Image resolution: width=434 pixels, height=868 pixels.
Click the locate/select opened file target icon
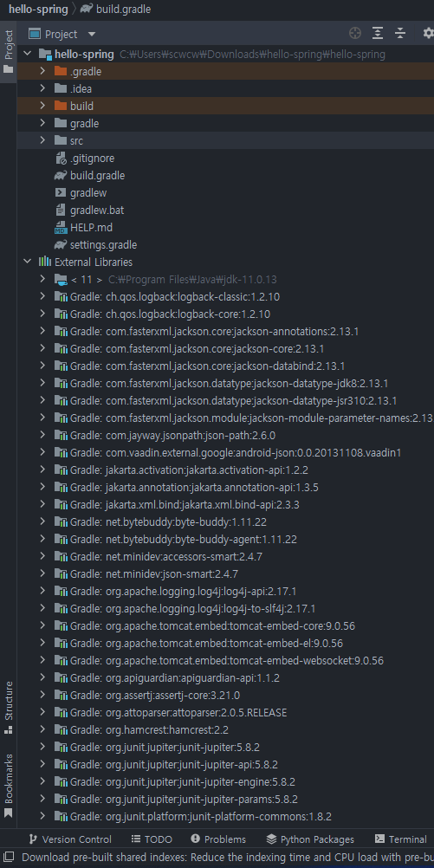coord(355,34)
